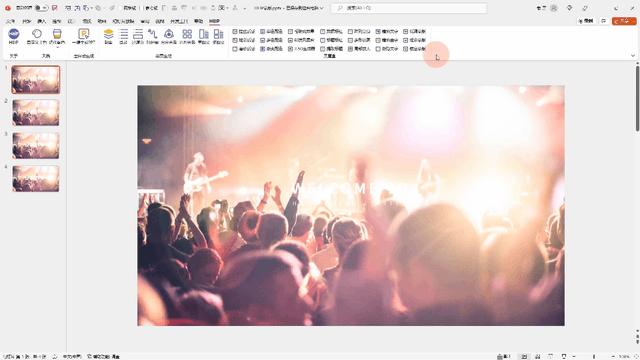Toggle the first checkbox in the middle ribbon row

point(235,40)
